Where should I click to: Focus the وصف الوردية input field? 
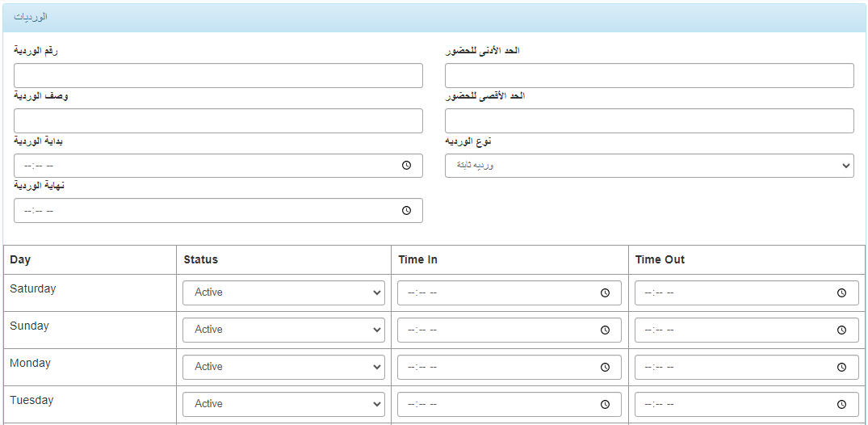point(218,121)
